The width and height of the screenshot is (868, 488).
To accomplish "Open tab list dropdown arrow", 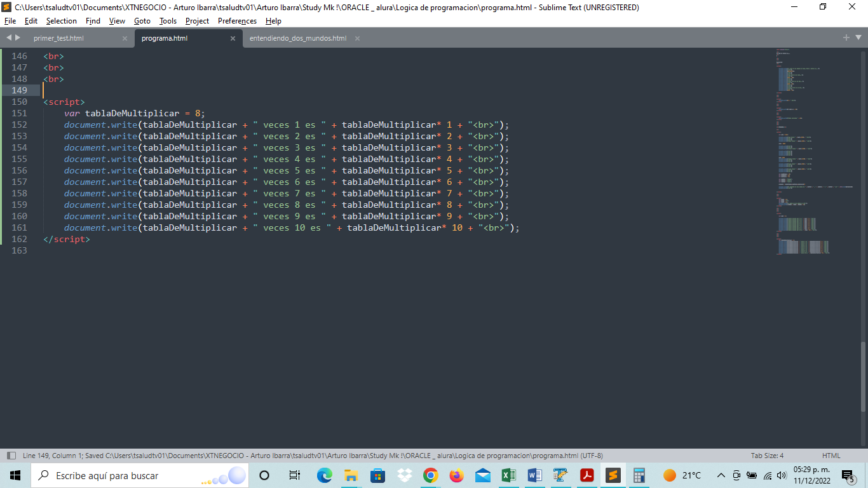I will click(x=858, y=38).
